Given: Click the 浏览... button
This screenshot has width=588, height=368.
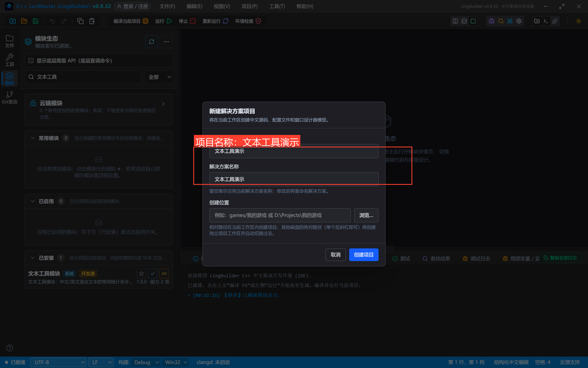Looking at the screenshot, I should pyautogui.click(x=366, y=215).
